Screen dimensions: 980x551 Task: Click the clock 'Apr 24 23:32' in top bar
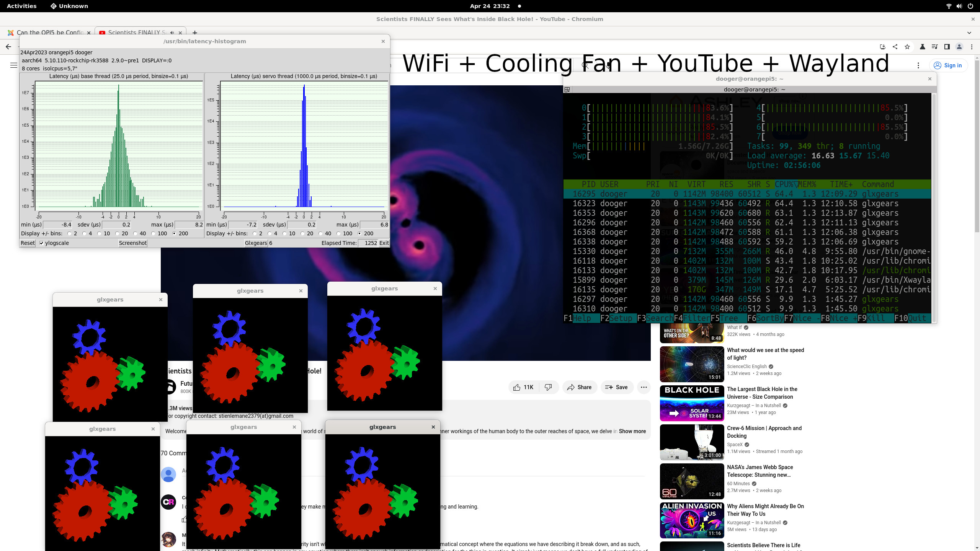pos(490,6)
